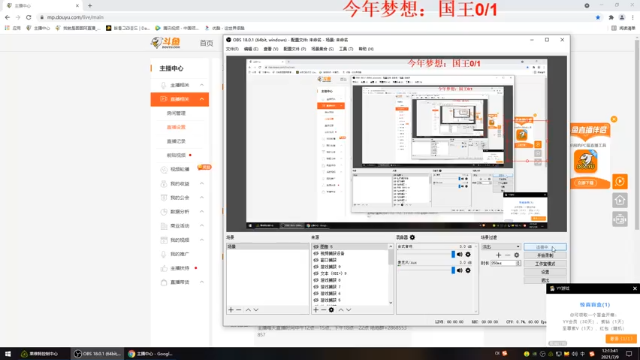Click the orange download button on 鱼直播伴侣 widget
Image resolution: width=640 pixels, height=360 pixels.
pyautogui.click(x=586, y=183)
